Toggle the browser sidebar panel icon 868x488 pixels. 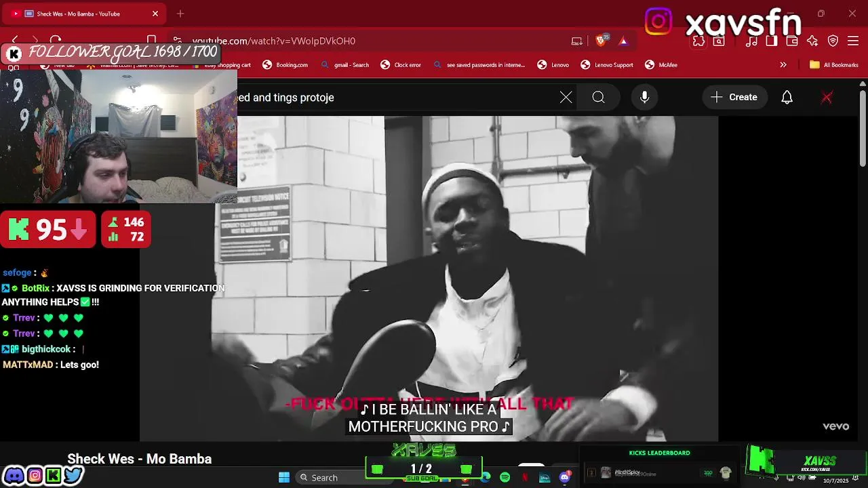[772, 41]
